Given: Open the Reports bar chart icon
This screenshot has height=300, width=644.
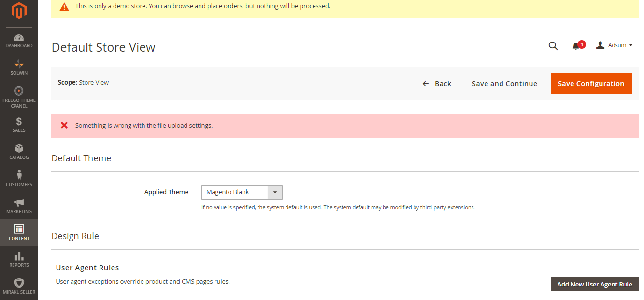Looking at the screenshot, I should pyautogui.click(x=19, y=256).
